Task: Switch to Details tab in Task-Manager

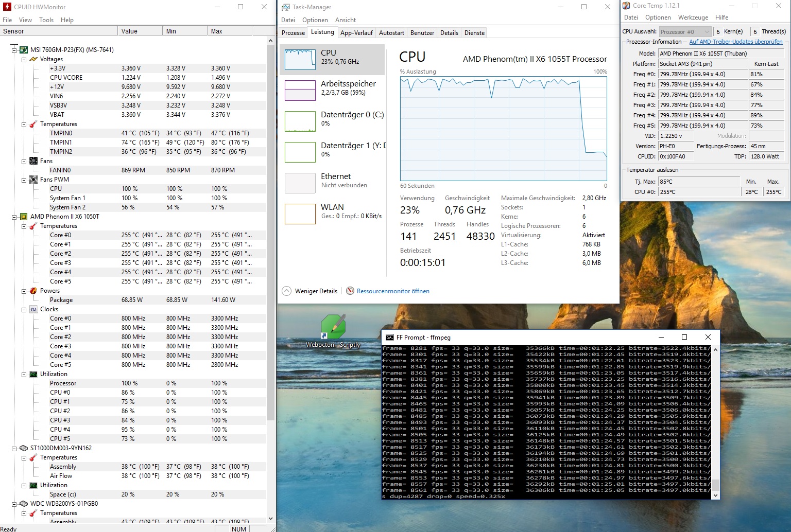Action: (449, 33)
